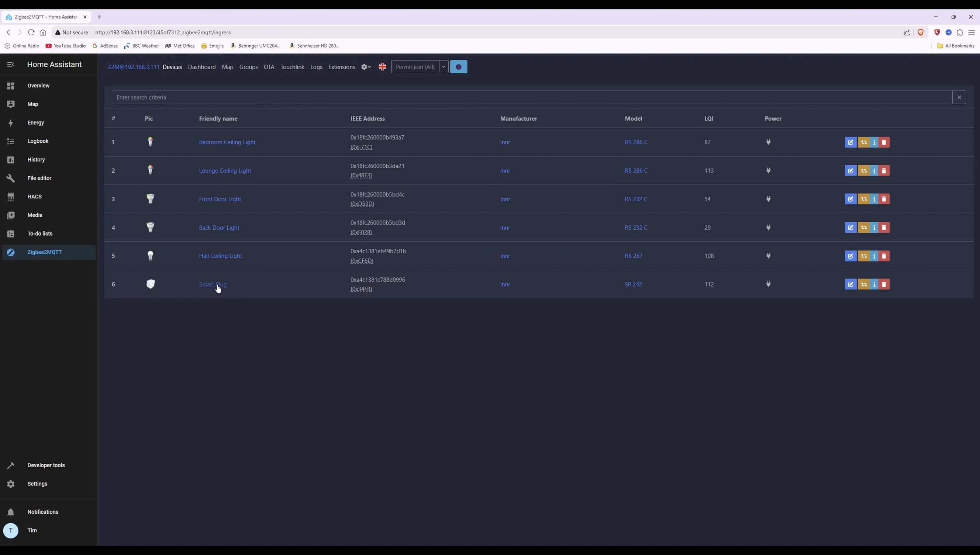
Task: Open the RB 267 model link
Action: click(634, 256)
